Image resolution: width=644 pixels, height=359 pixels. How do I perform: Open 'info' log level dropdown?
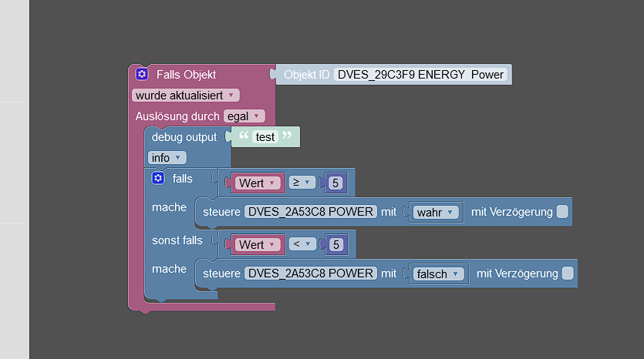click(x=167, y=158)
